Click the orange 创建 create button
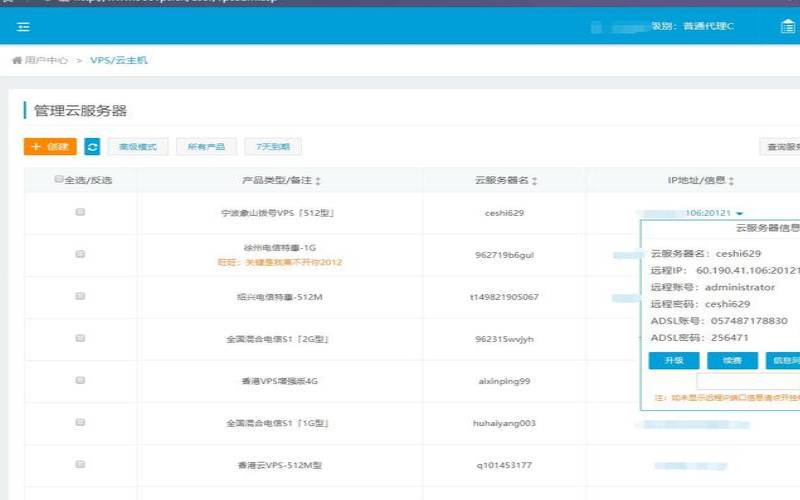This screenshot has width=800, height=500. [50, 147]
